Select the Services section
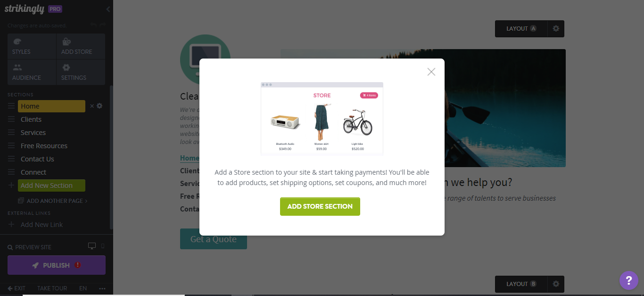 (x=33, y=133)
